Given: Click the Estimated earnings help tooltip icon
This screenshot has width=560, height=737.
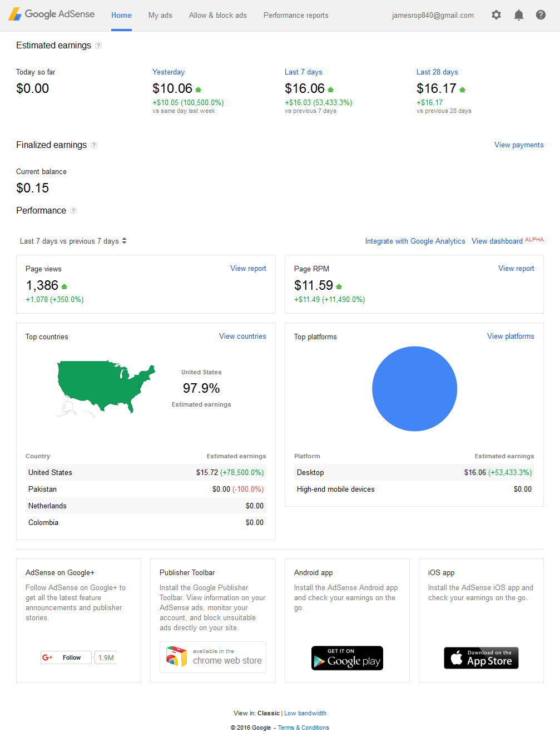Looking at the screenshot, I should click(x=98, y=46).
